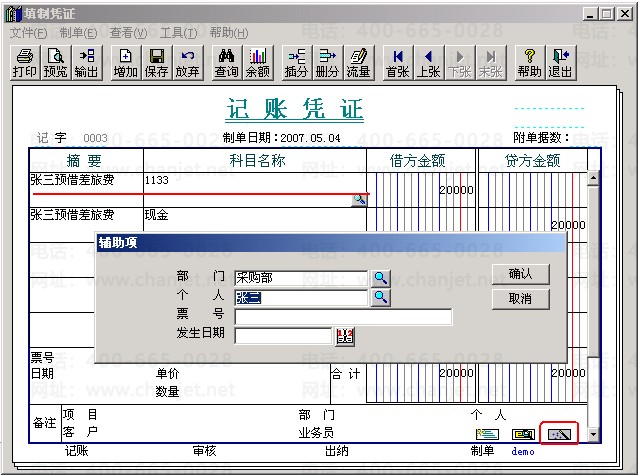The height and width of the screenshot is (475, 638).
Task: Click the red-highlighted icon in the 备注 row
Action: [x=559, y=434]
